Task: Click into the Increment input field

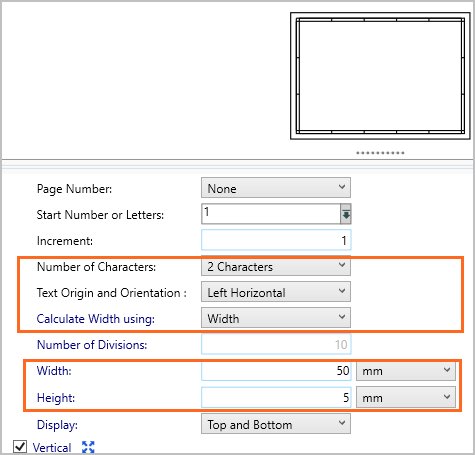Action: pos(276,240)
